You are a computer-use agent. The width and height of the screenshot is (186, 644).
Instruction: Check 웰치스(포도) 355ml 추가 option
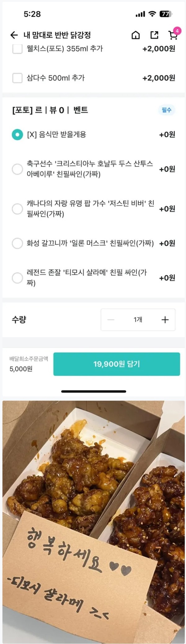click(17, 49)
